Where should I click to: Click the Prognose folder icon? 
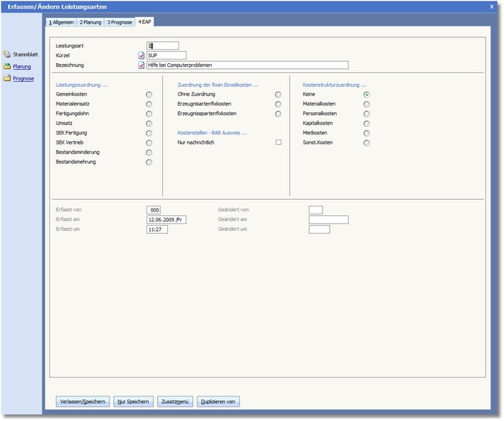click(7, 78)
